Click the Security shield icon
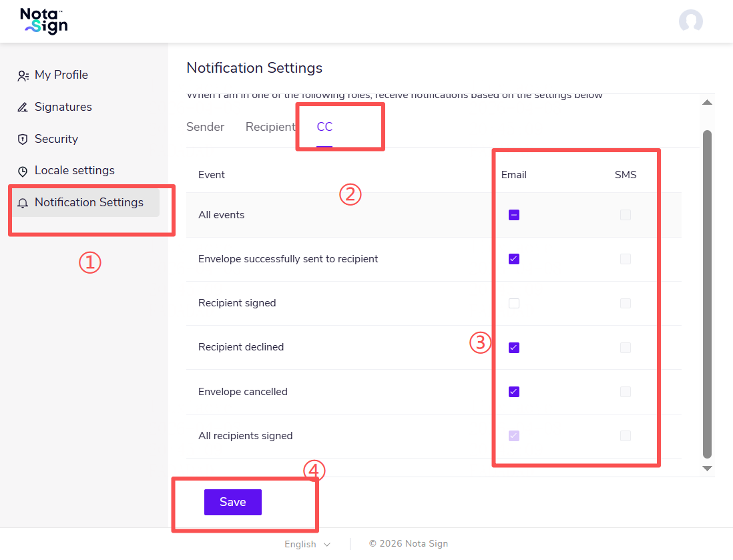This screenshot has width=733, height=560. (23, 139)
